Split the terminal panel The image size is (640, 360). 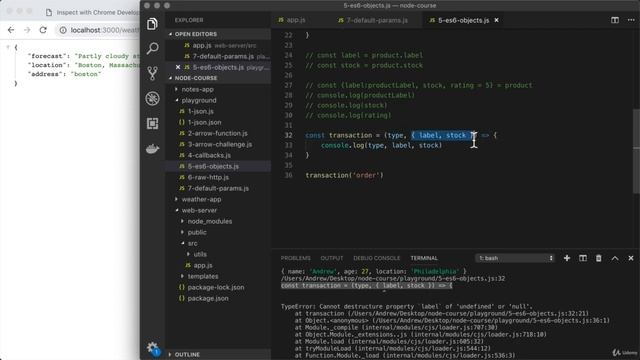[583, 258]
